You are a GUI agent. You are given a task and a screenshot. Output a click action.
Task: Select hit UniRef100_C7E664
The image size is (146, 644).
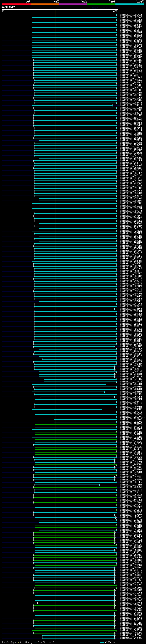click(x=131, y=309)
